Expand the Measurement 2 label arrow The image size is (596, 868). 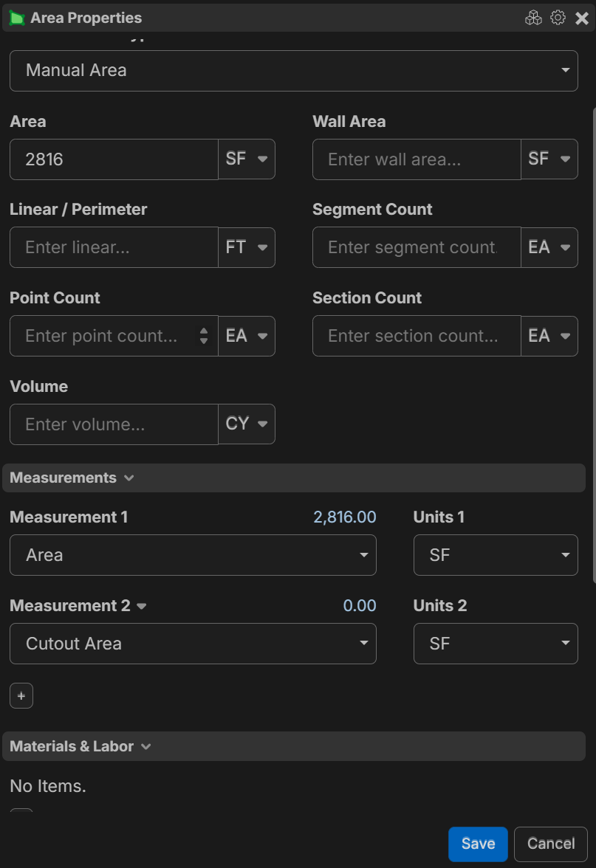click(142, 606)
